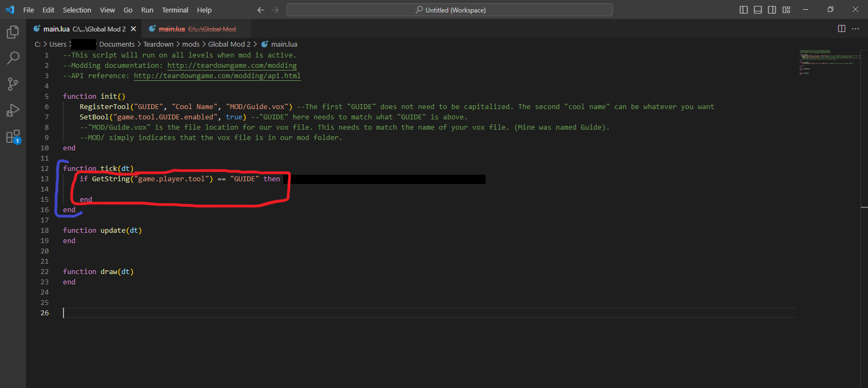The width and height of the screenshot is (868, 388).
Task: Click line number 18 in the gutter
Action: pos(44,231)
